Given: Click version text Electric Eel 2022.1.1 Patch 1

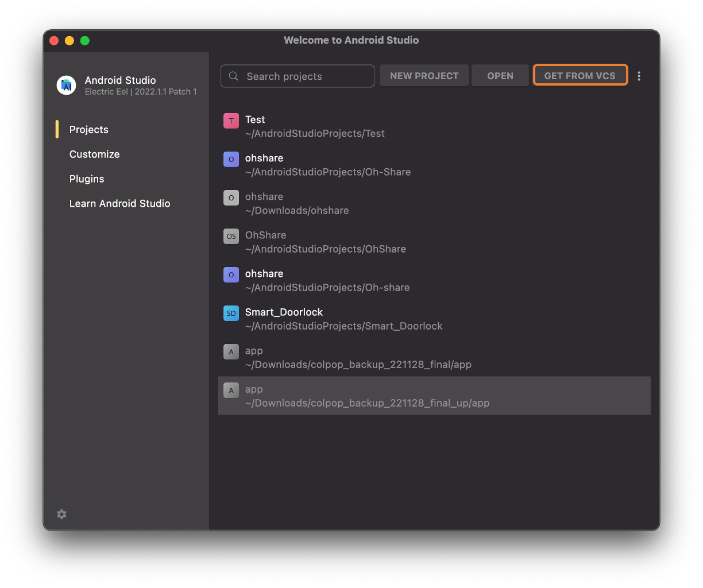Looking at the screenshot, I should [x=141, y=92].
